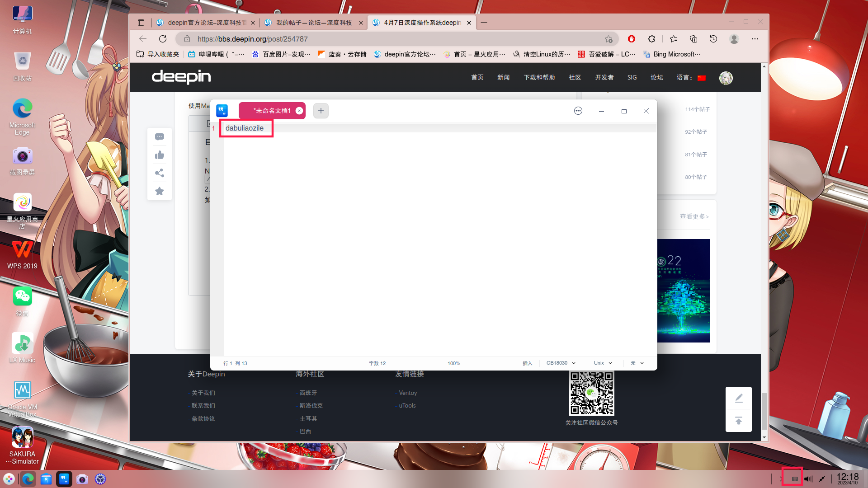
Task: Open the text editor options menu (ellipsis icon)
Action: [578, 111]
